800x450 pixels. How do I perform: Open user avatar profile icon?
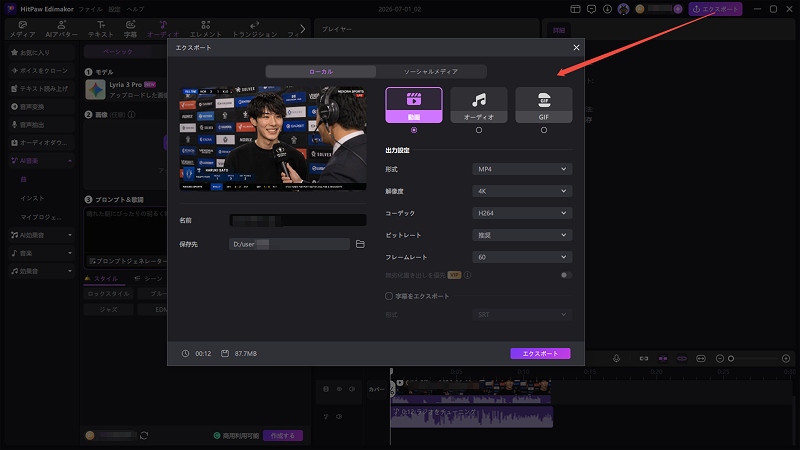(x=623, y=9)
